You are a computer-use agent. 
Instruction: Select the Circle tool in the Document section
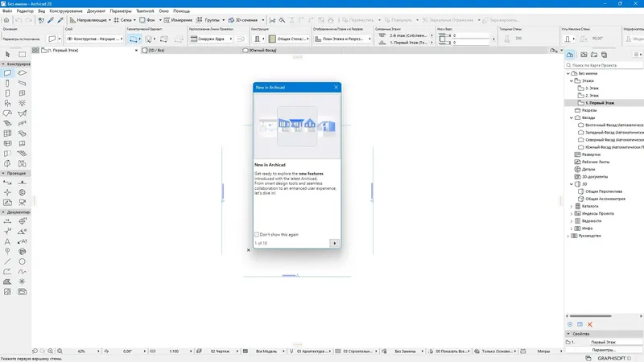coord(23,261)
